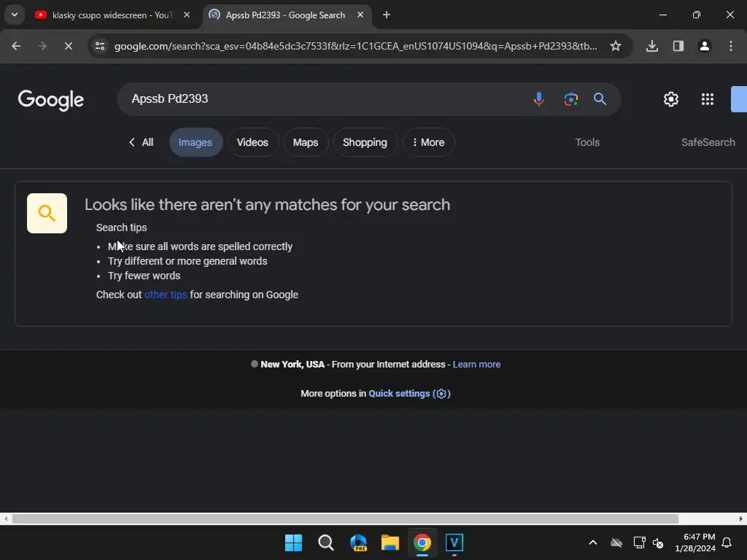747x560 pixels.
Task: Open the other tips link
Action: click(x=166, y=295)
